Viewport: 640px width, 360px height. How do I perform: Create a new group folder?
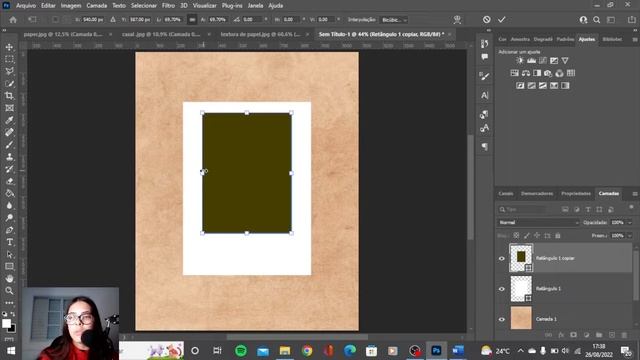click(x=599, y=335)
